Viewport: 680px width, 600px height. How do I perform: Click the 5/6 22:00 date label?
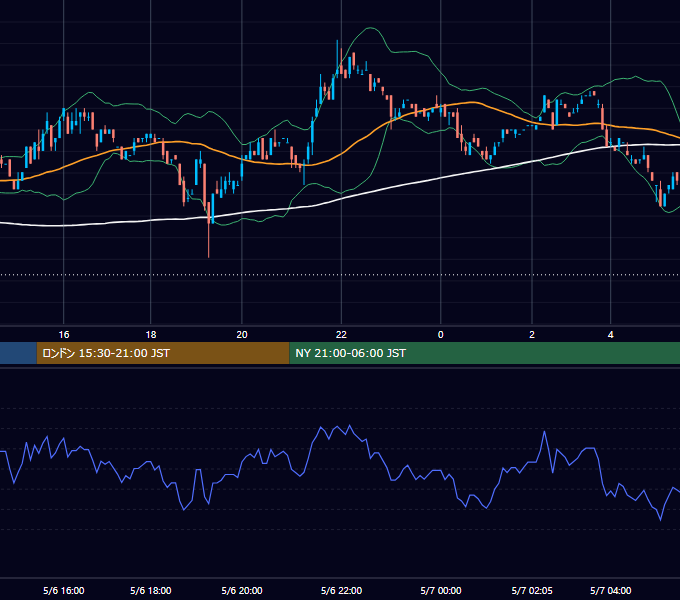[341, 590]
